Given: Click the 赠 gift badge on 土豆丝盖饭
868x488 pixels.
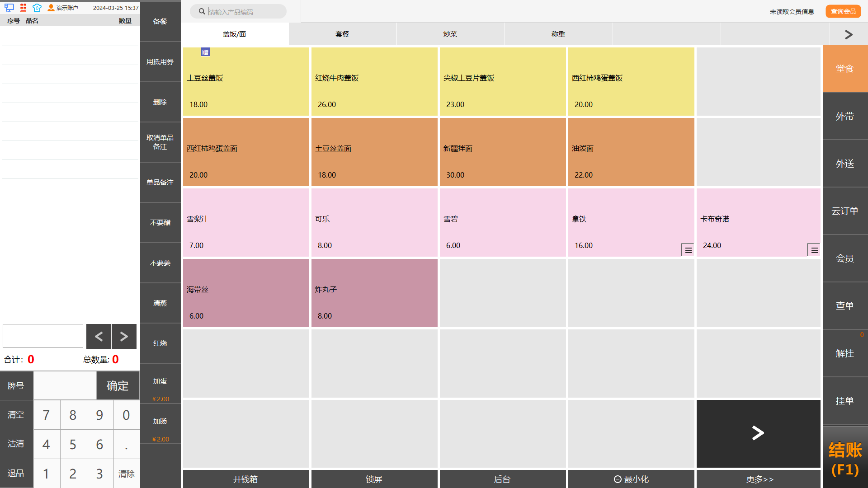Looking at the screenshot, I should pyautogui.click(x=205, y=52).
